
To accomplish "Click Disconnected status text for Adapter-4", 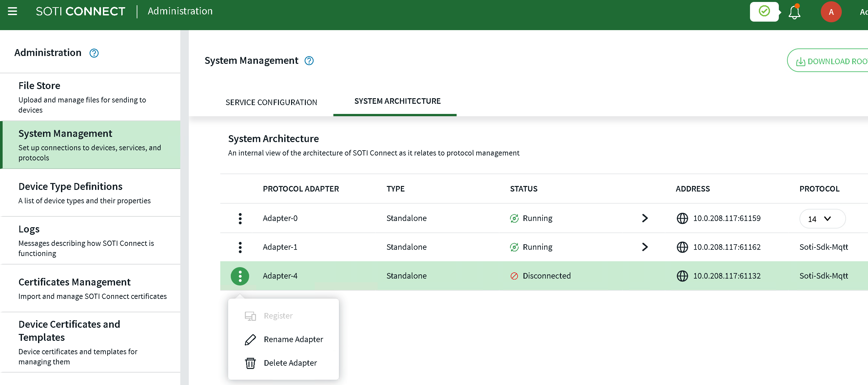I will click(546, 276).
